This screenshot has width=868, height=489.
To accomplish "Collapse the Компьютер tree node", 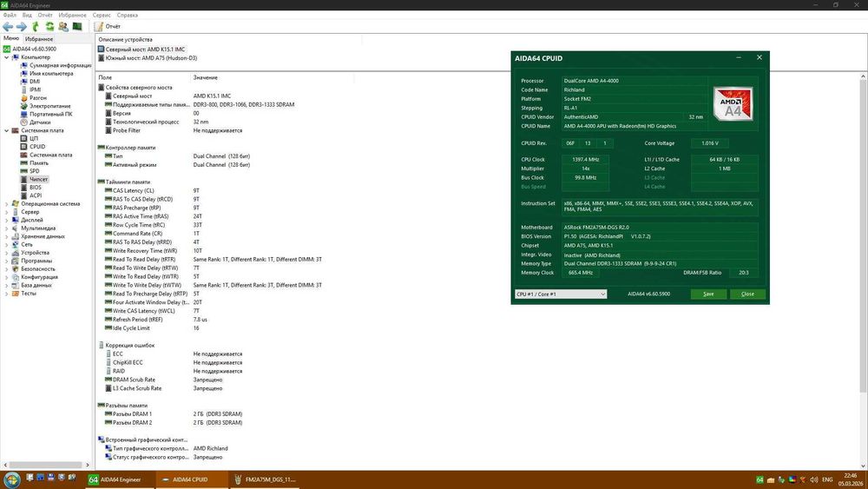I will (x=7, y=57).
